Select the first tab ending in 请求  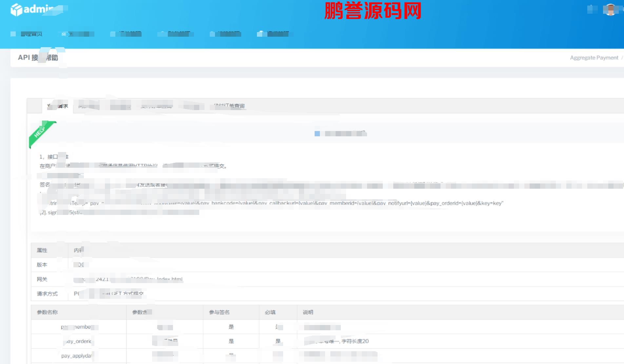(x=57, y=106)
